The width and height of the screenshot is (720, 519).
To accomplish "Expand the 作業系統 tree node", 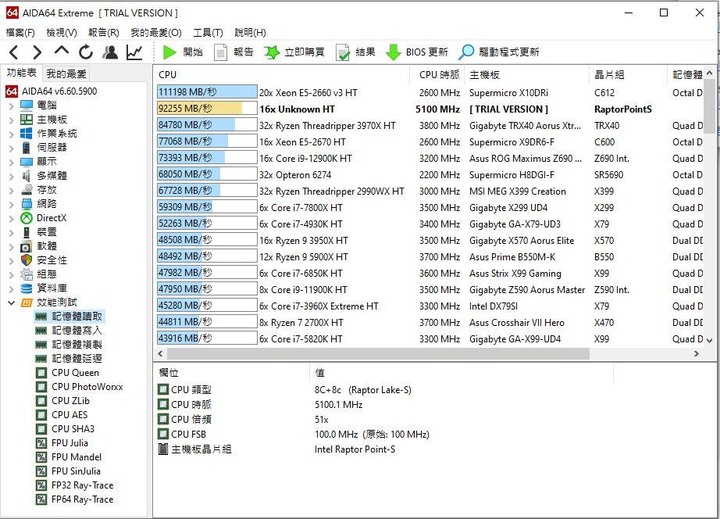I will (x=11, y=134).
